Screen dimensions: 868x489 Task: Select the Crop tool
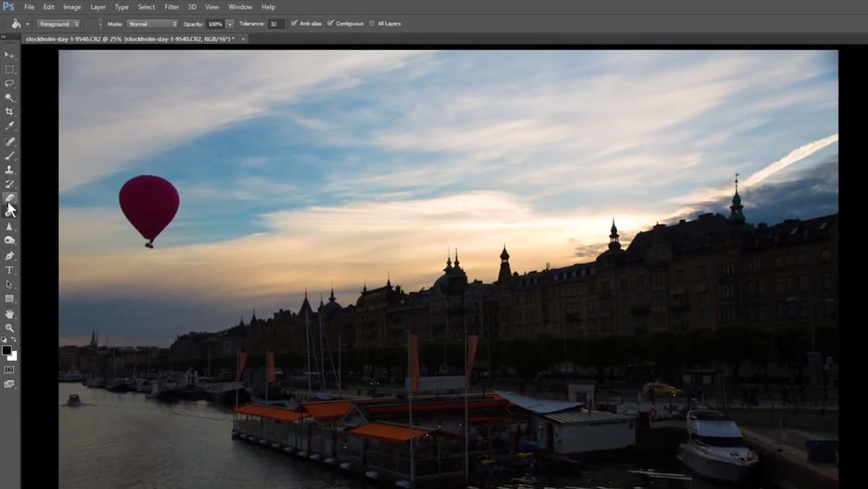point(9,112)
